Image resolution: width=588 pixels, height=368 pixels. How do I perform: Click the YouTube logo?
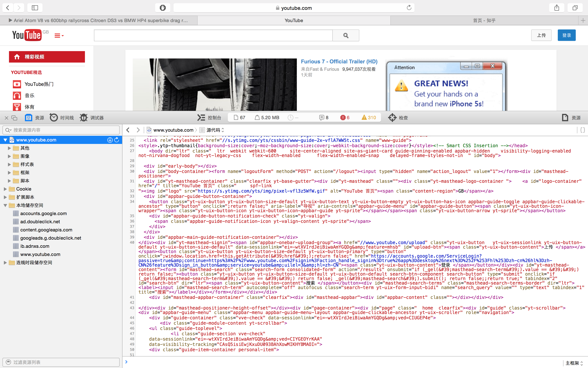point(27,35)
